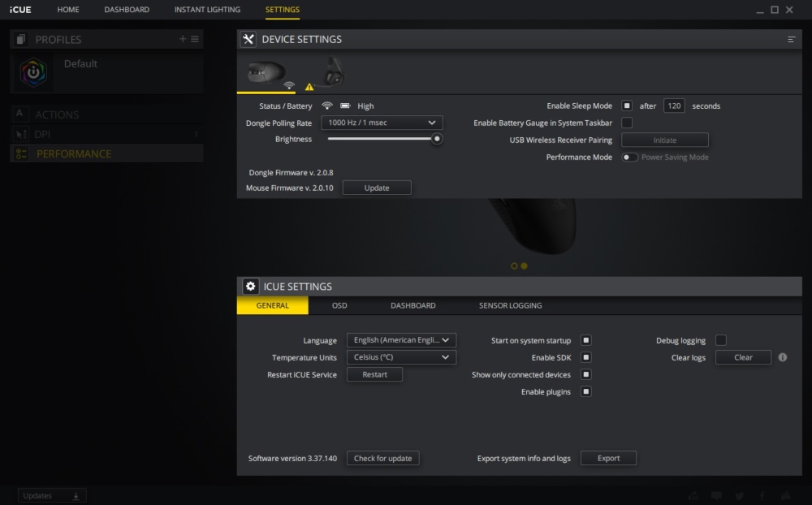Click the battery level icon

tap(345, 106)
